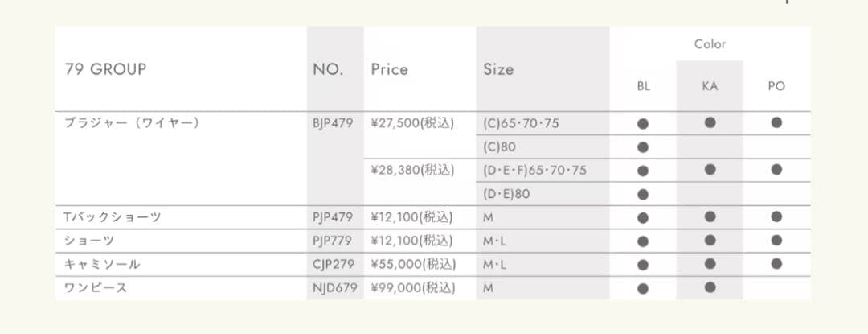
Task: Click the PO dot for キャミソール
Action: click(x=776, y=263)
